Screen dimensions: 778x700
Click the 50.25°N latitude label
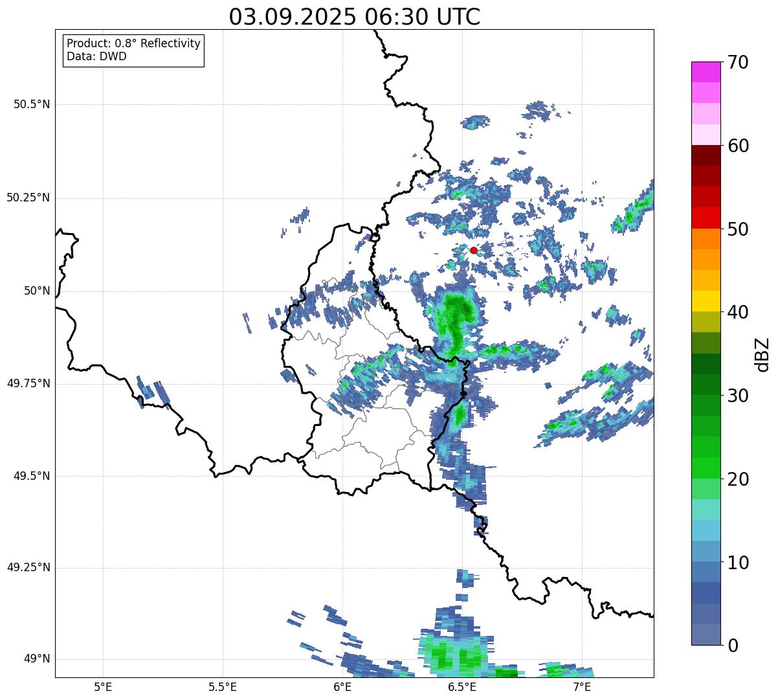pos(28,198)
